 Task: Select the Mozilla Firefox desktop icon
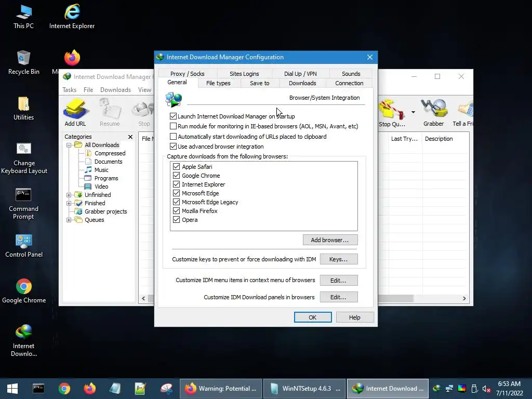[x=72, y=58]
